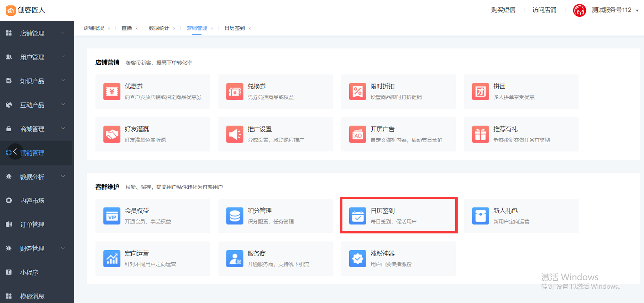Click the 购买短信 link
Screen dimensions: 644x303
coord(503,10)
